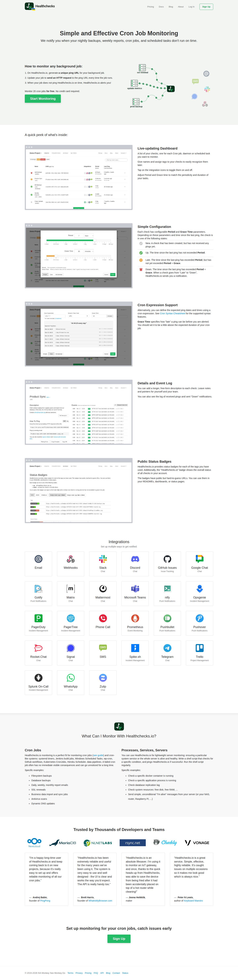View the Live-updating Dashboard screenshot
This screenshot has height=980, width=238.
[79, 177]
